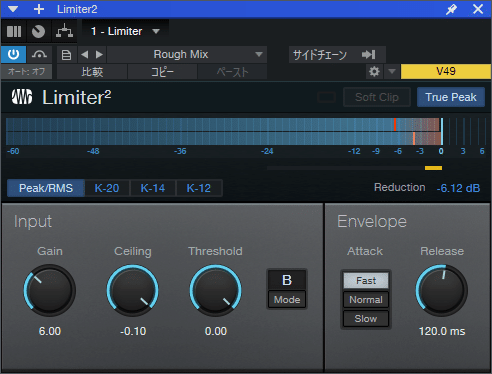
Task: Click the small indicator left of Soft Clip
Action: (x=326, y=97)
